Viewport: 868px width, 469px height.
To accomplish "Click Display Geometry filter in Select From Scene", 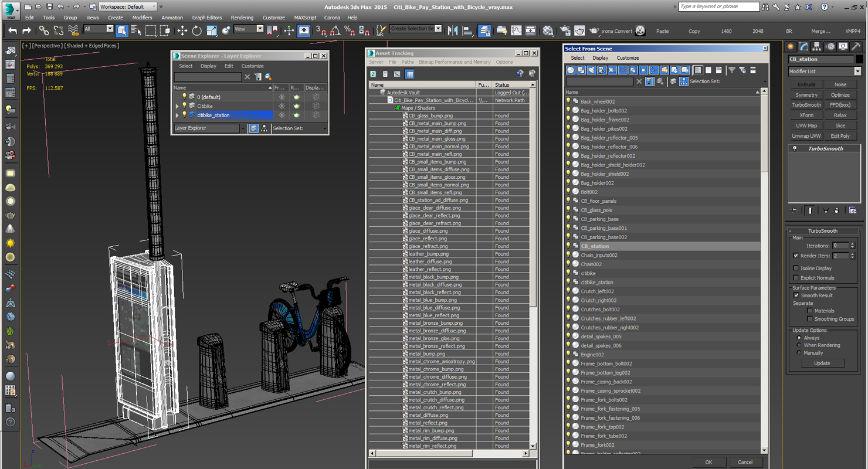I will click(x=570, y=70).
